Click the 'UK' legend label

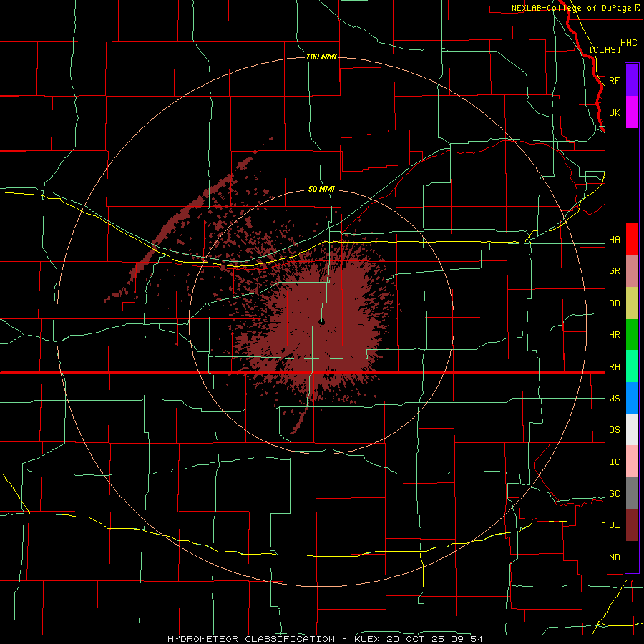[x=614, y=112]
